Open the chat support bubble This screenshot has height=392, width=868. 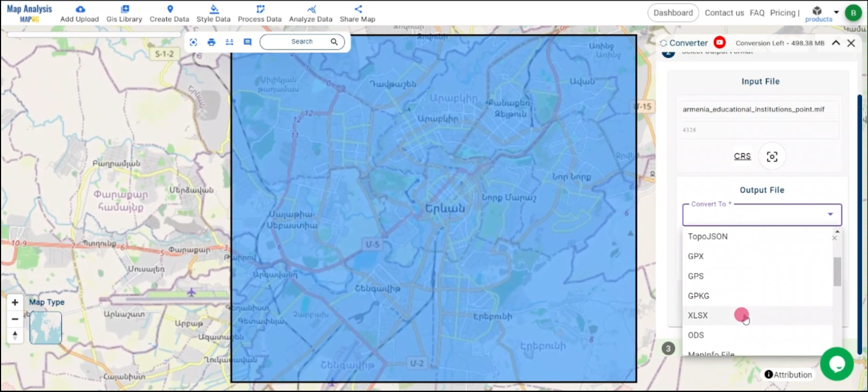click(x=837, y=364)
